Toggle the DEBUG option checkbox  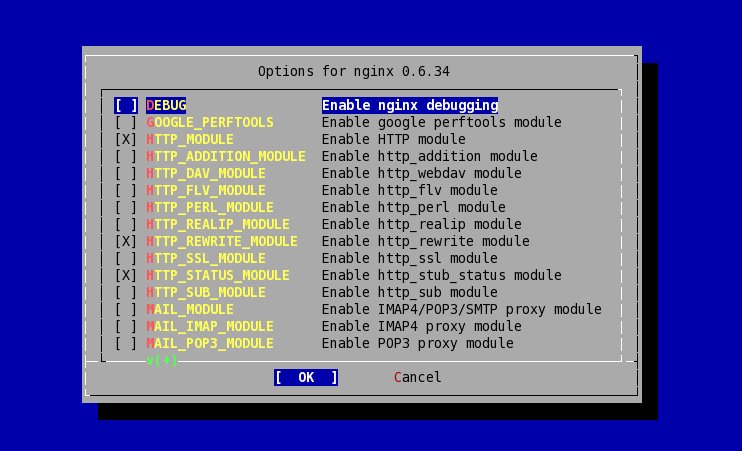click(126, 105)
